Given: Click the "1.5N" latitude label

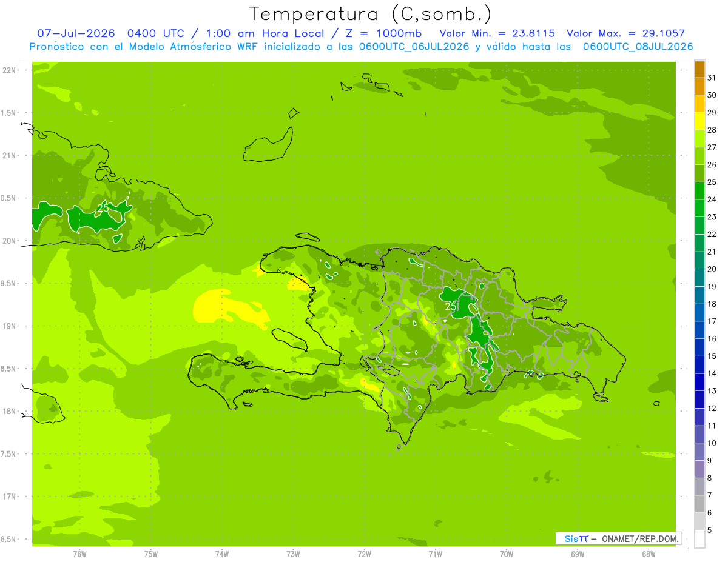Looking at the screenshot, I should 8,113.
